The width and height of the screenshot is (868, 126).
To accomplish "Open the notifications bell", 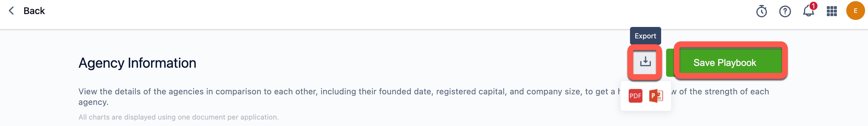I will [808, 12].
